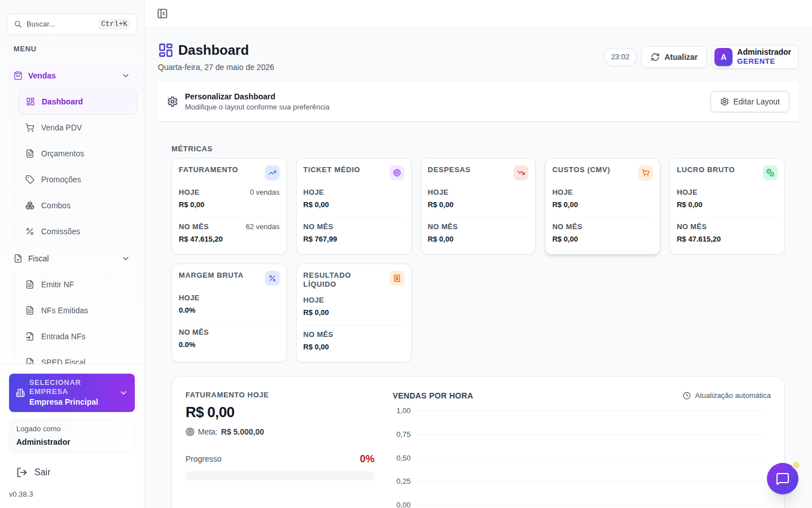The height and width of the screenshot is (508, 812).
Task: Click the Comissões percent icon
Action: click(x=30, y=231)
